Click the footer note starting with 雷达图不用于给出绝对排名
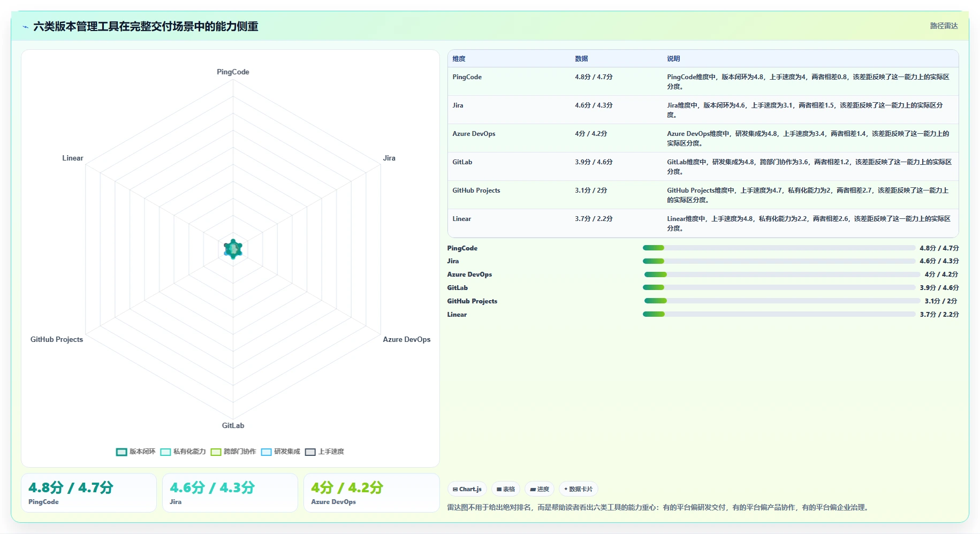This screenshot has height=534, width=980. [x=658, y=507]
